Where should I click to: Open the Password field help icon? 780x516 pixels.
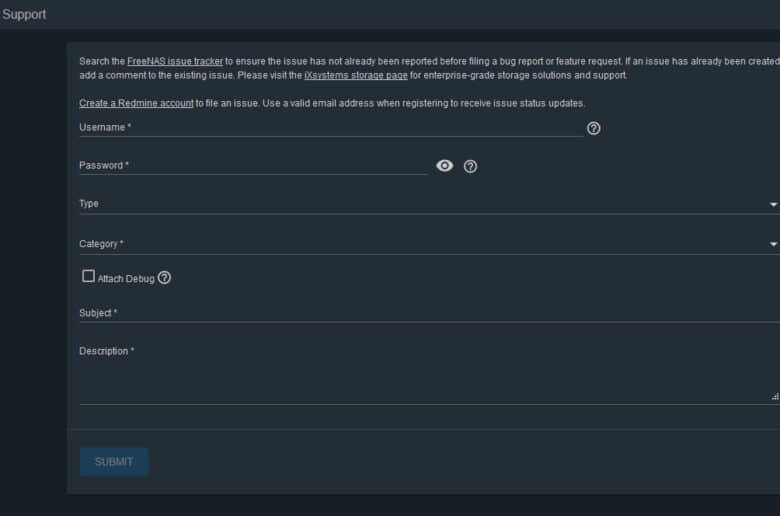point(470,166)
